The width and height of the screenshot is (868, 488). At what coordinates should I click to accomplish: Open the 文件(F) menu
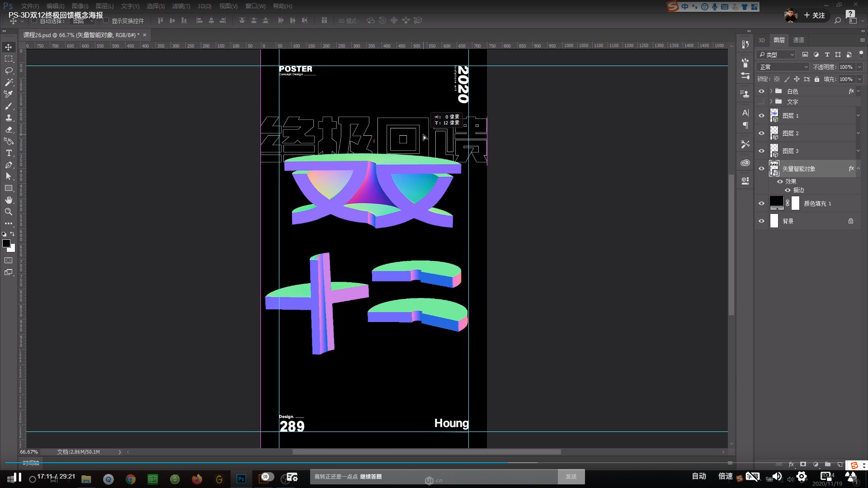(30, 6)
